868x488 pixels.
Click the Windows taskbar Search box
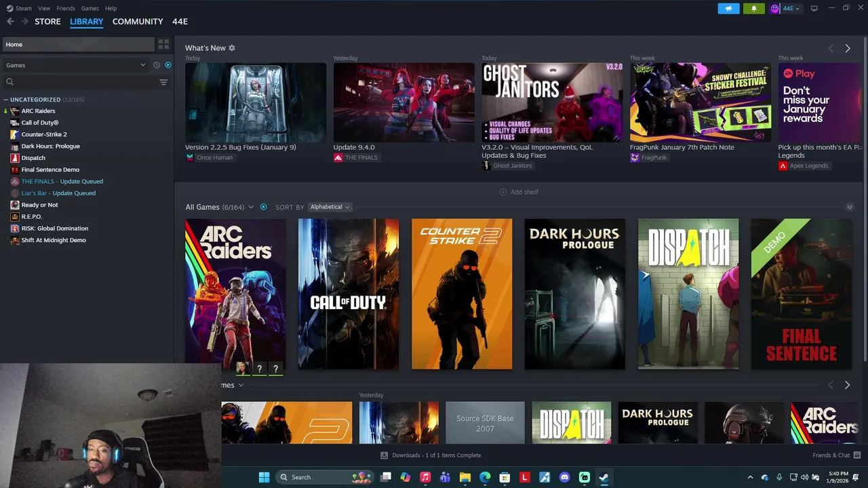click(x=325, y=477)
